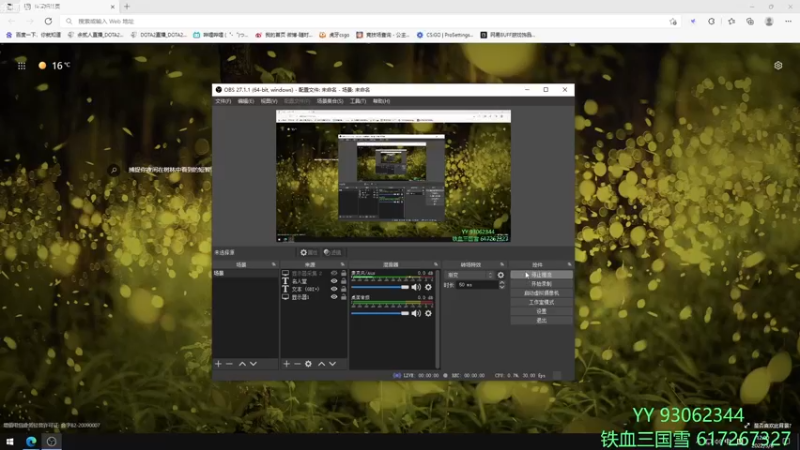Move the scene up in the list
800x450 pixels.
click(x=242, y=364)
